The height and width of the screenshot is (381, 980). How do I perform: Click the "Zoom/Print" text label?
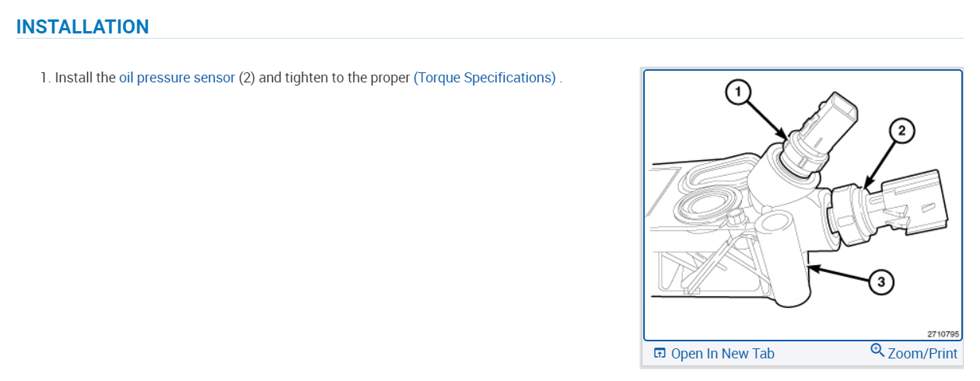[x=922, y=354]
